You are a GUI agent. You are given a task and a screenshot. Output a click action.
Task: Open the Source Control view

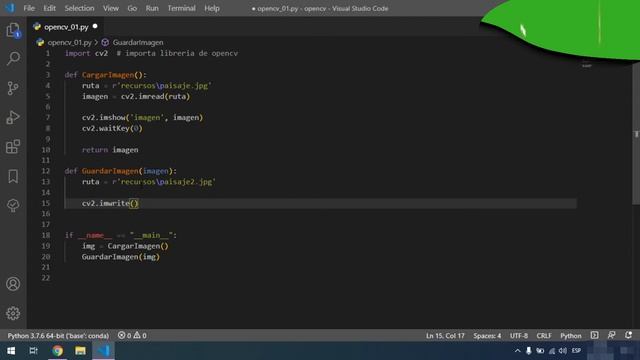pyautogui.click(x=13, y=88)
